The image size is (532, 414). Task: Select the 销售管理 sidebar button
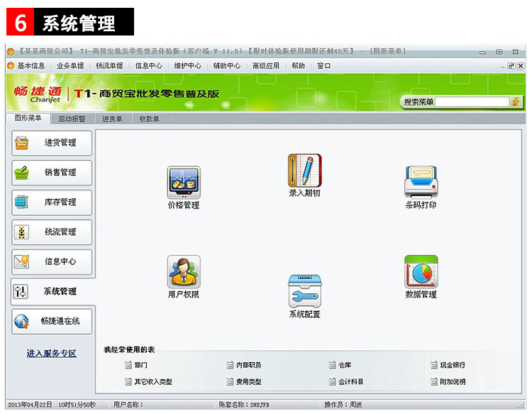pyautogui.click(x=52, y=173)
